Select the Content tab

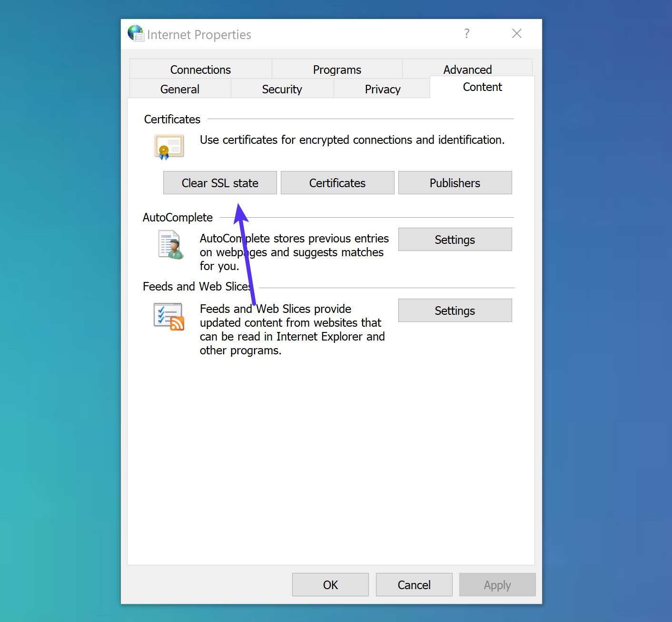point(482,87)
